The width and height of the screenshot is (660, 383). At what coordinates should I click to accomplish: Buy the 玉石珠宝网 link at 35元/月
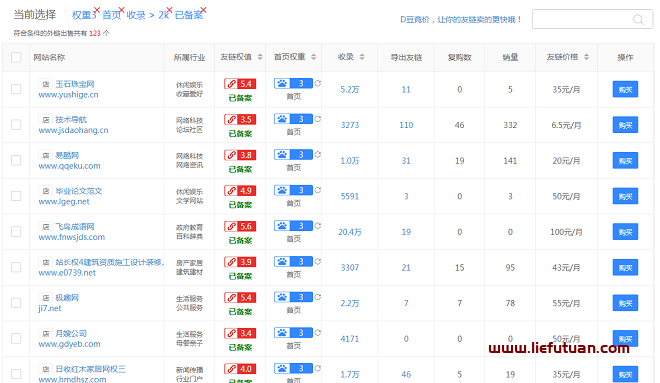click(x=625, y=89)
